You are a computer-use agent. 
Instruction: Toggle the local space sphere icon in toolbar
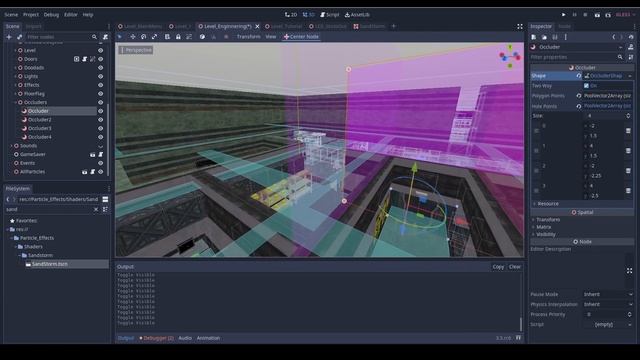pyautogui.click(x=202, y=37)
